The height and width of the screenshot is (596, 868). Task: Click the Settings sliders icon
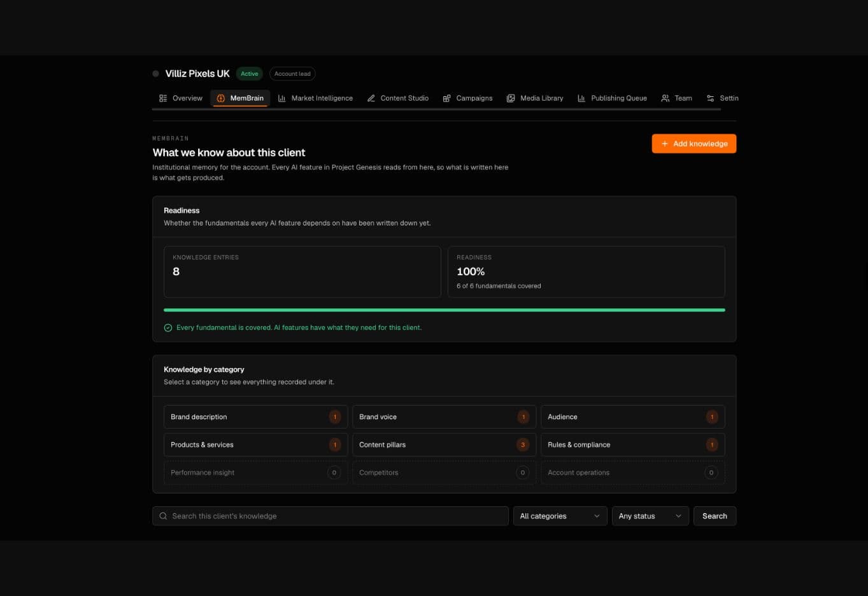[x=711, y=98]
